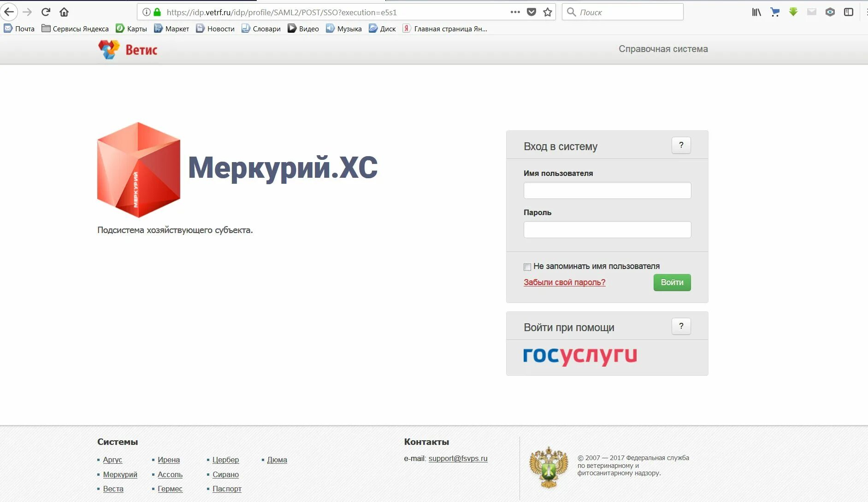Click the Ветис logo
Image resolution: width=868 pixels, height=502 pixels.
click(128, 49)
